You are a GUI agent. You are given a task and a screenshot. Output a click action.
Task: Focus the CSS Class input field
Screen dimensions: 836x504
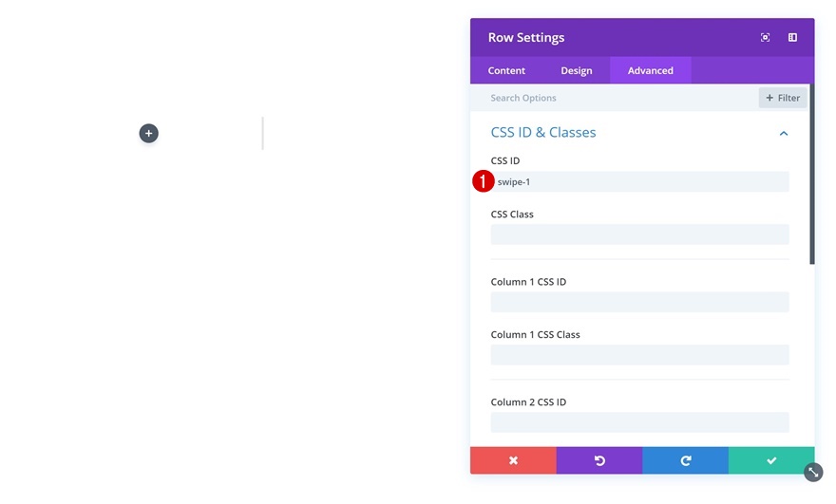click(x=639, y=234)
